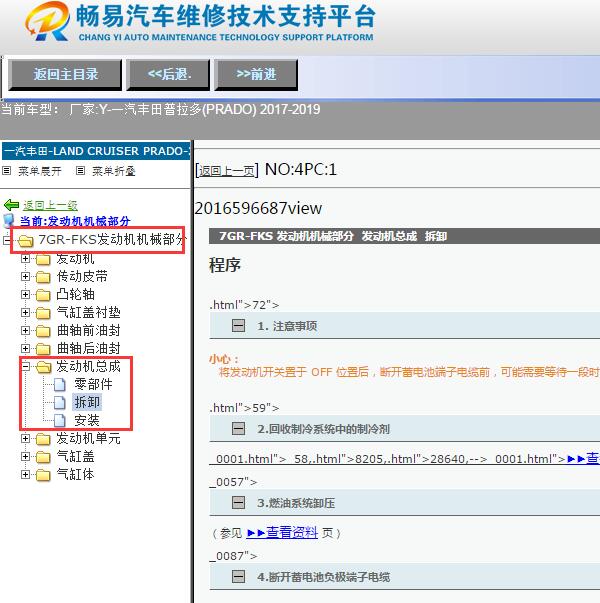
Task: Expand the 凸轮轴 folder node
Action: pyautogui.click(x=25, y=294)
